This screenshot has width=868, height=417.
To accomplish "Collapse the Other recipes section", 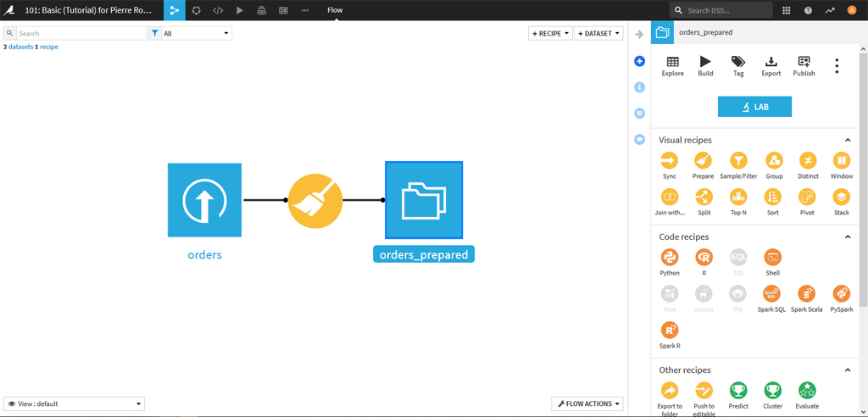I will tap(847, 370).
